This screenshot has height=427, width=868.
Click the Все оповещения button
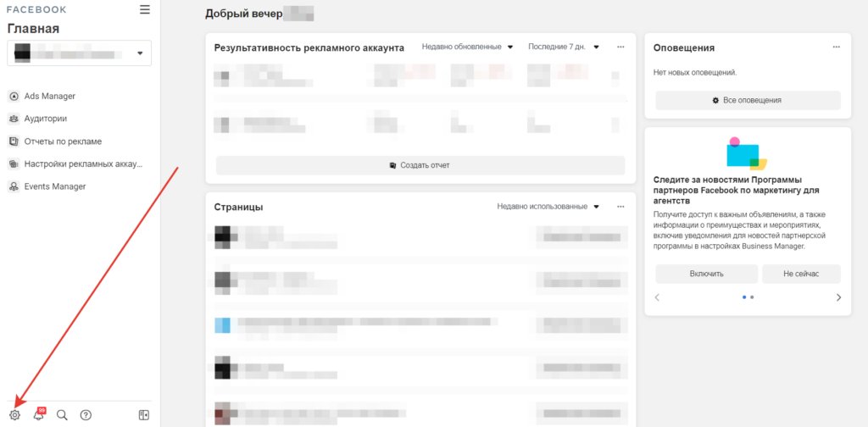[x=748, y=101]
